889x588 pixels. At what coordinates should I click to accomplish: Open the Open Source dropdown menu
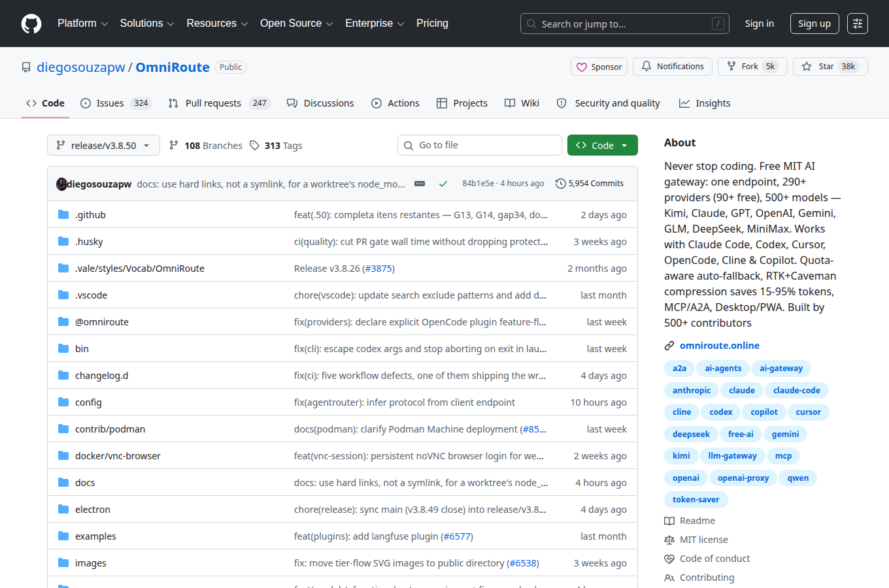coord(297,24)
